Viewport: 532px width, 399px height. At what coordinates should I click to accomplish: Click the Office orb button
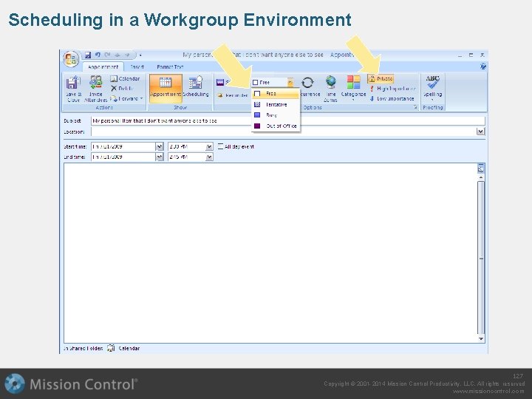point(71,59)
